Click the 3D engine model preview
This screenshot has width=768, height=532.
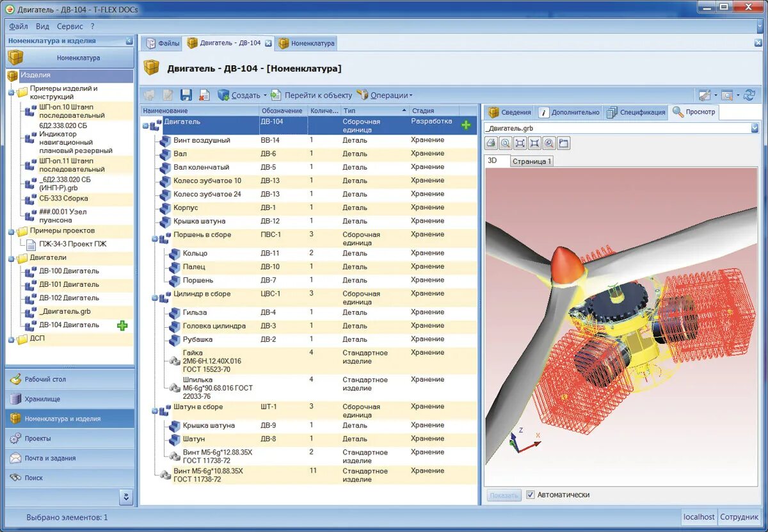(621, 326)
